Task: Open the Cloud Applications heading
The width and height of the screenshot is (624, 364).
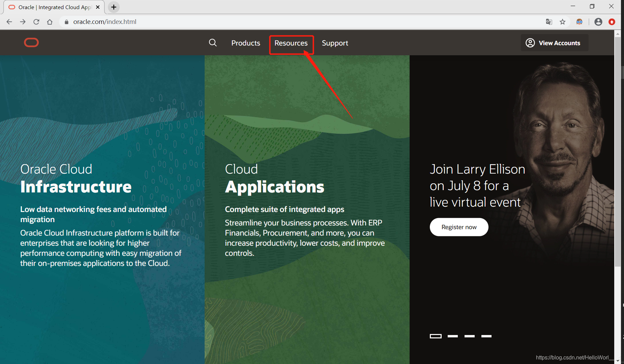Action: coord(274,178)
